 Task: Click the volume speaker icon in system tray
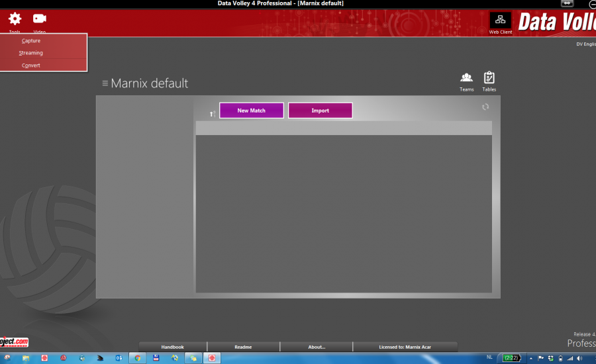[x=579, y=358]
